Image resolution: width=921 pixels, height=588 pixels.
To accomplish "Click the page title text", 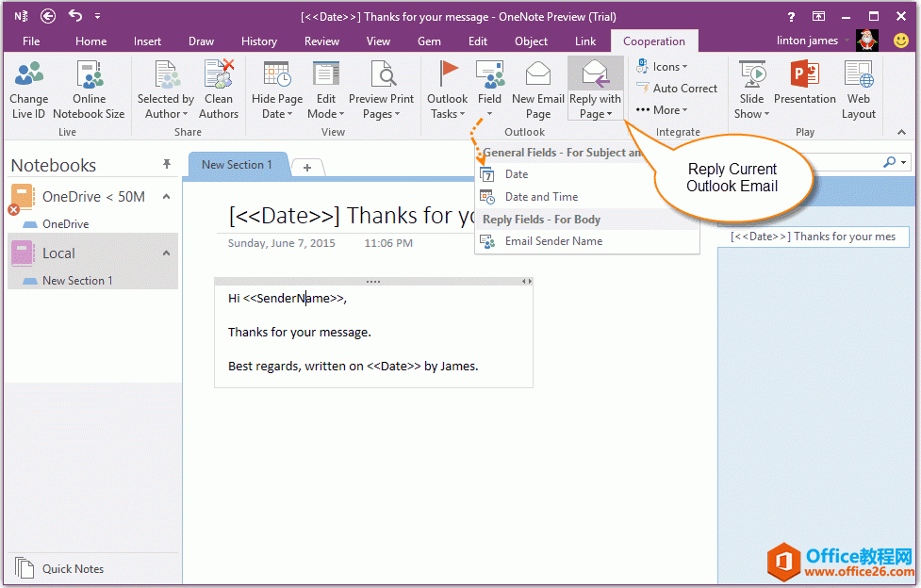I will [352, 216].
